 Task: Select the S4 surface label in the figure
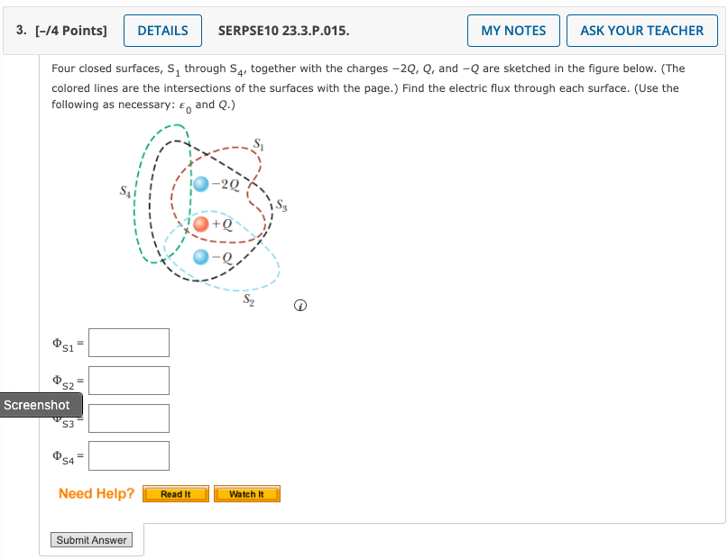[x=124, y=191]
